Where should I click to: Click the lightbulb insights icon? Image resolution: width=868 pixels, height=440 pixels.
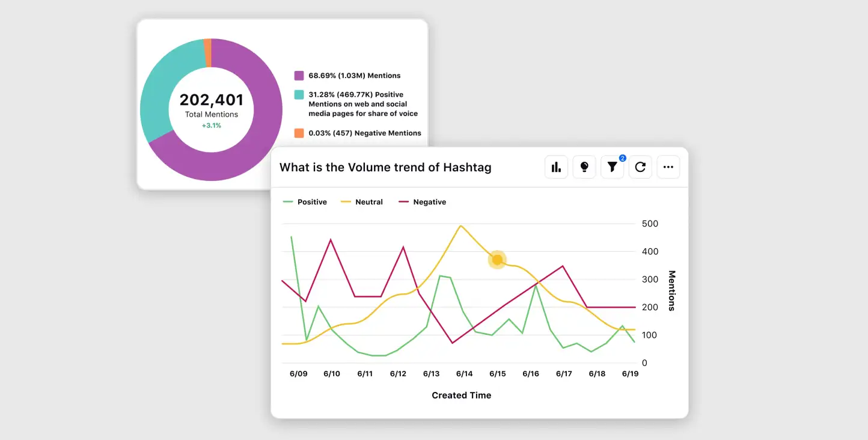[584, 167]
